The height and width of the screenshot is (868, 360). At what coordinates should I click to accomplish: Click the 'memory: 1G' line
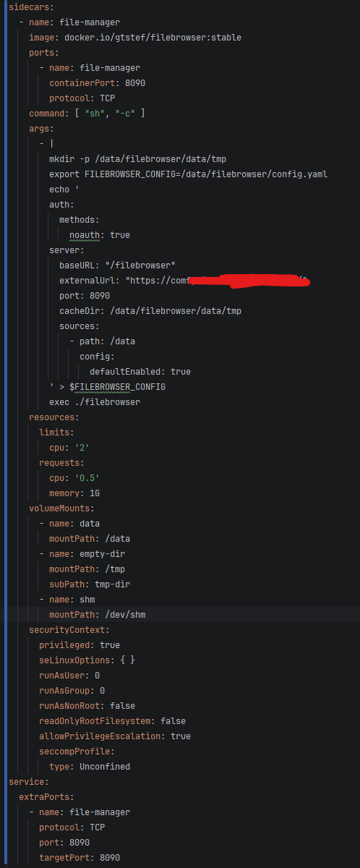click(x=74, y=493)
